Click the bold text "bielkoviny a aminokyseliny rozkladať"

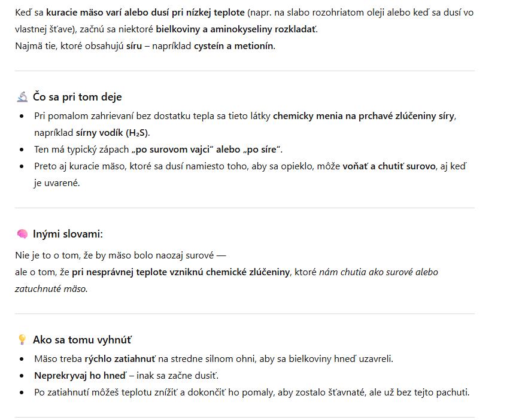pyautogui.click(x=236, y=29)
